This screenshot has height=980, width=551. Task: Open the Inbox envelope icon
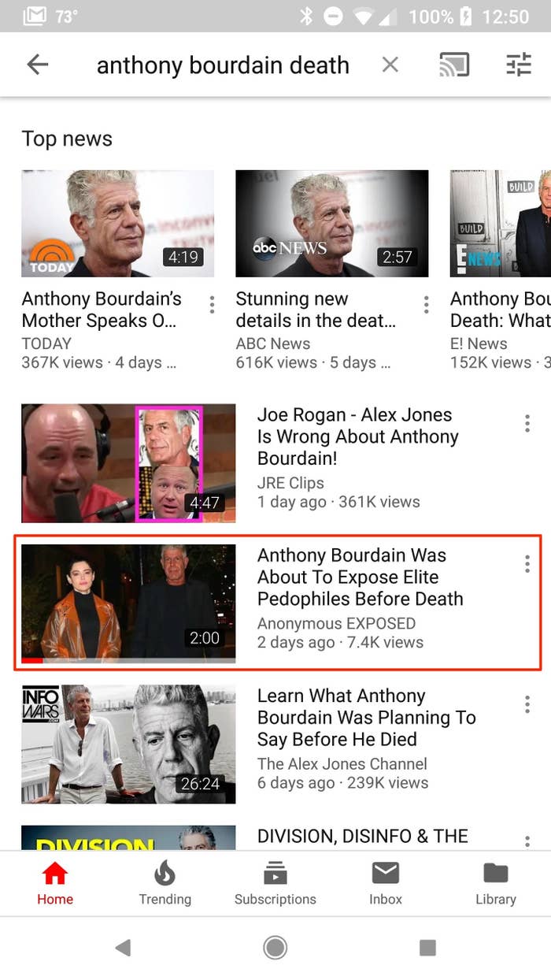386,873
